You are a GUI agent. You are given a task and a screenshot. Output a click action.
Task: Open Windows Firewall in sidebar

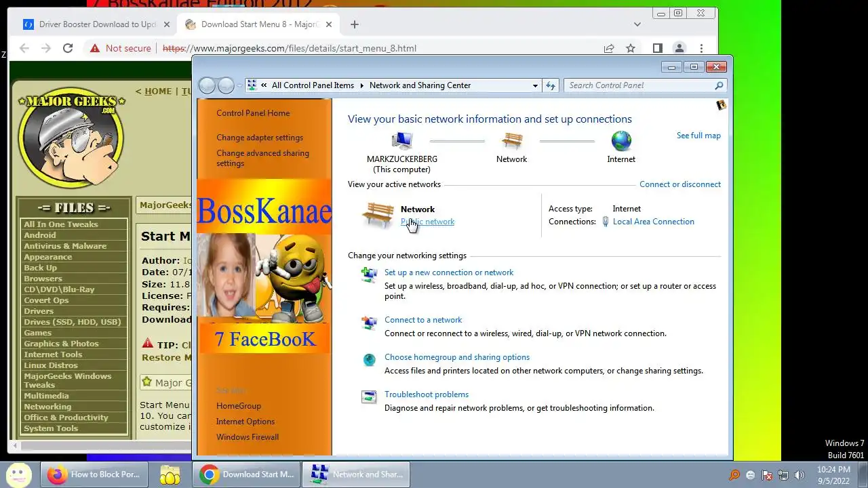248,437
